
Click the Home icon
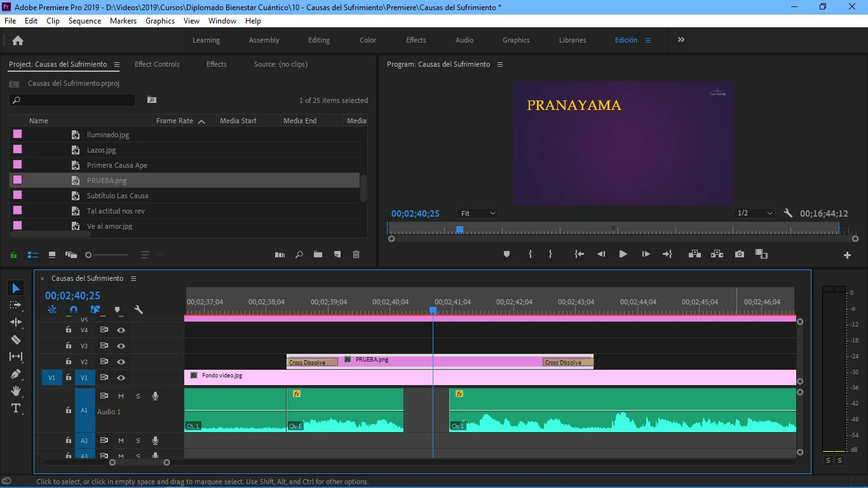point(18,40)
